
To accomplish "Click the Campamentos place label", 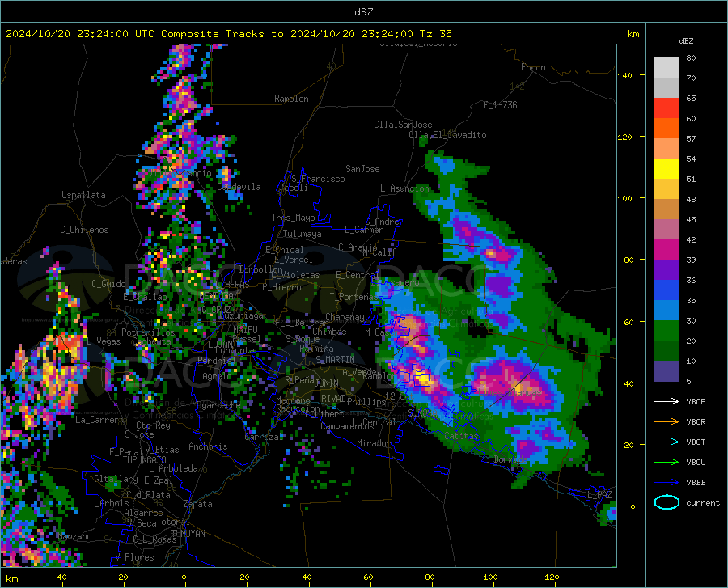I will tap(347, 426).
